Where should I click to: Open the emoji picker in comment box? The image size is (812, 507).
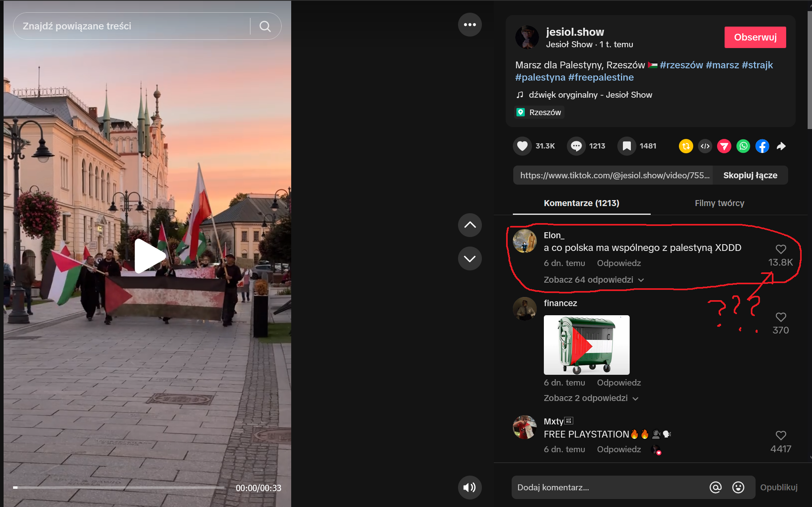click(x=738, y=487)
